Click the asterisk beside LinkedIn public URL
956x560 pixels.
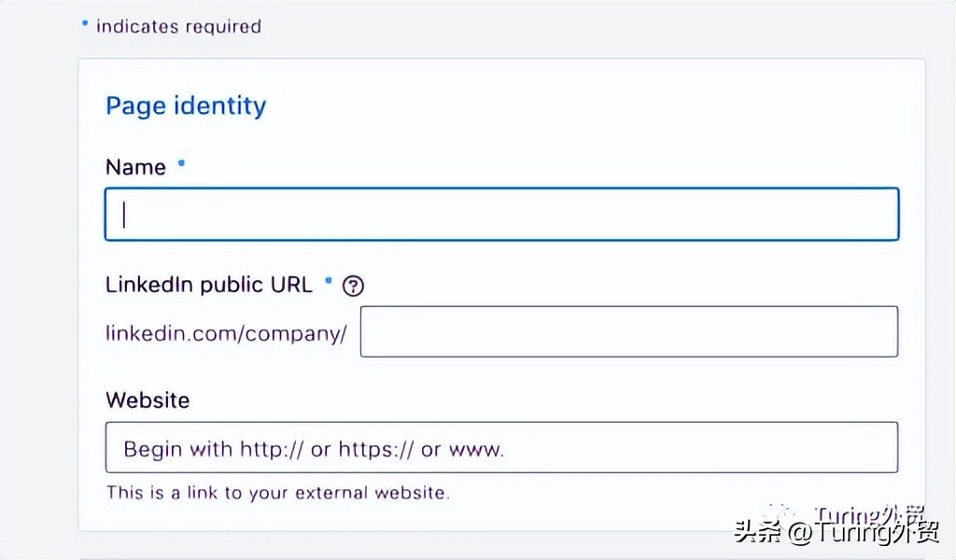pyautogui.click(x=329, y=281)
